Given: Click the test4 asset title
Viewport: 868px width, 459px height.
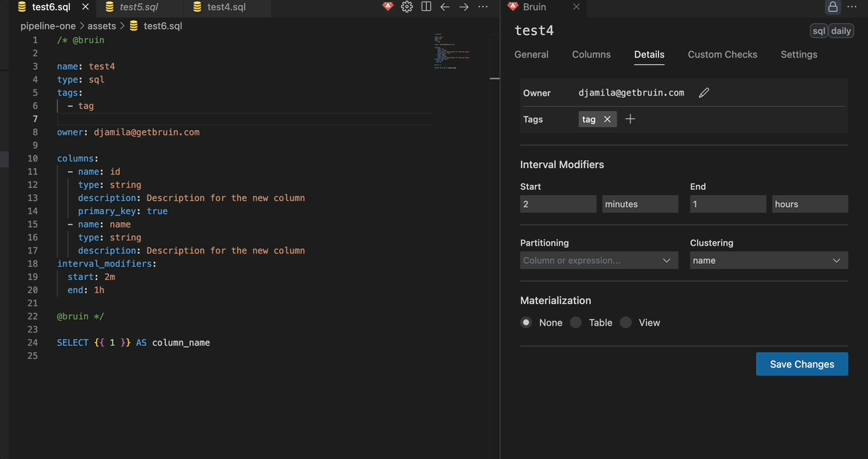Looking at the screenshot, I should (x=534, y=31).
